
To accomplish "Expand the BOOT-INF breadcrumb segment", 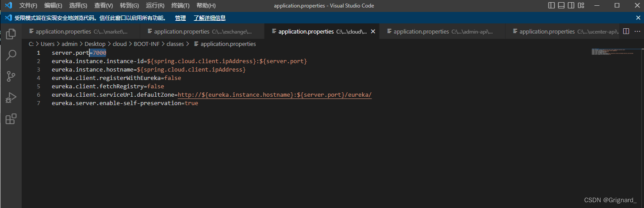I will (146, 44).
